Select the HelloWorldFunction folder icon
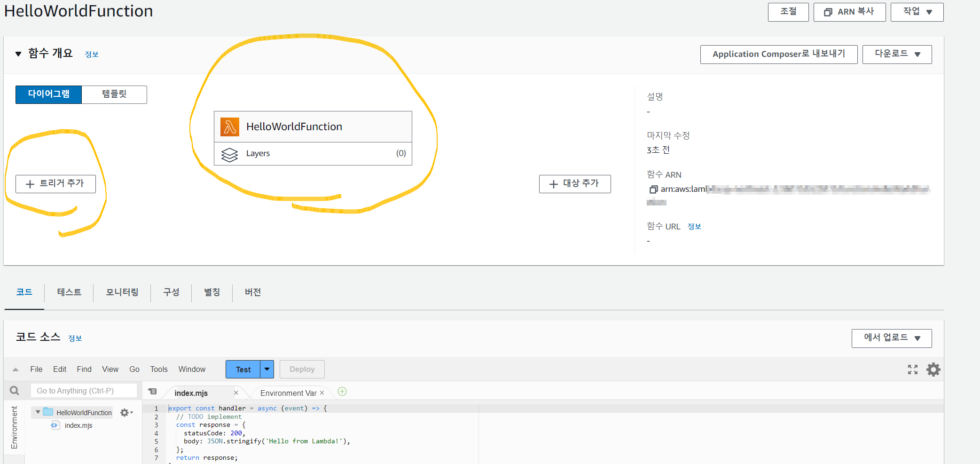The width and height of the screenshot is (980, 464). pos(48,412)
